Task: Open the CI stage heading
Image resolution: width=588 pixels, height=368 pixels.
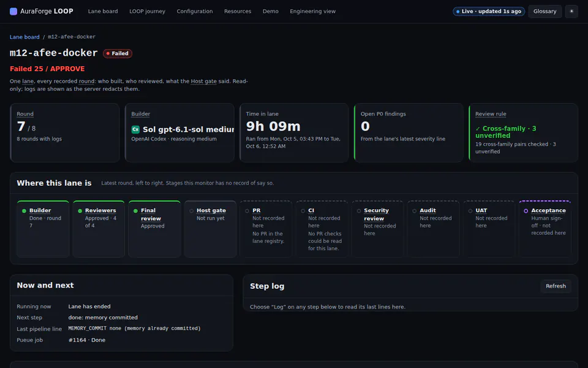Action: click(x=311, y=210)
